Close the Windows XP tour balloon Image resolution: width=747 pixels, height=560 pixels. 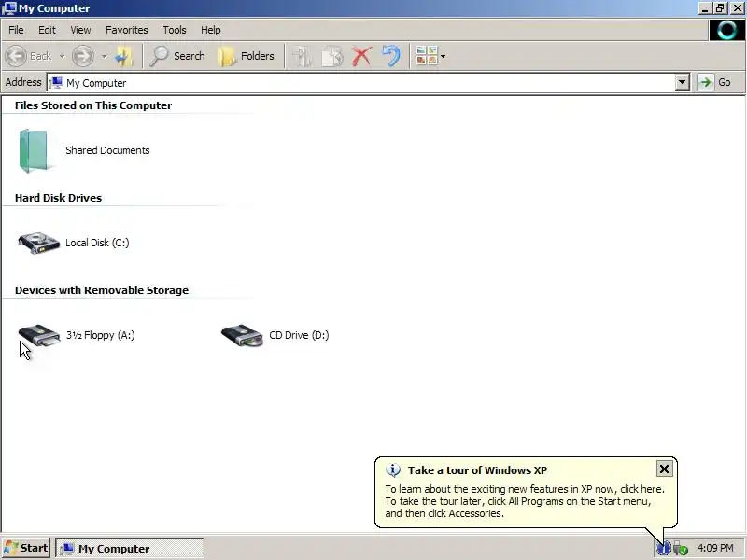click(x=664, y=469)
